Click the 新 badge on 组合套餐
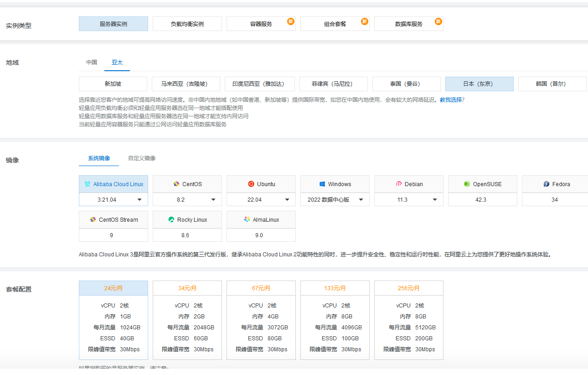Viewport: 588px width, 375px height. (x=364, y=21)
